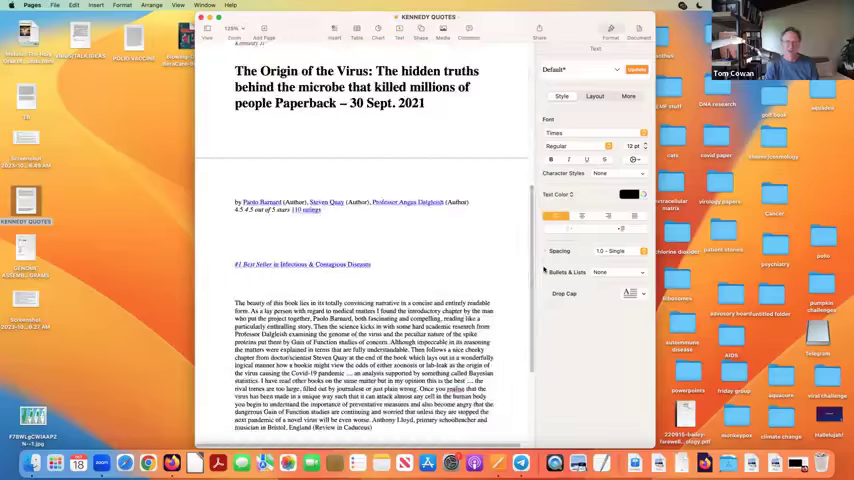Click the Shape toolbar icon
Image resolution: width=854 pixels, height=480 pixels.
(421, 30)
